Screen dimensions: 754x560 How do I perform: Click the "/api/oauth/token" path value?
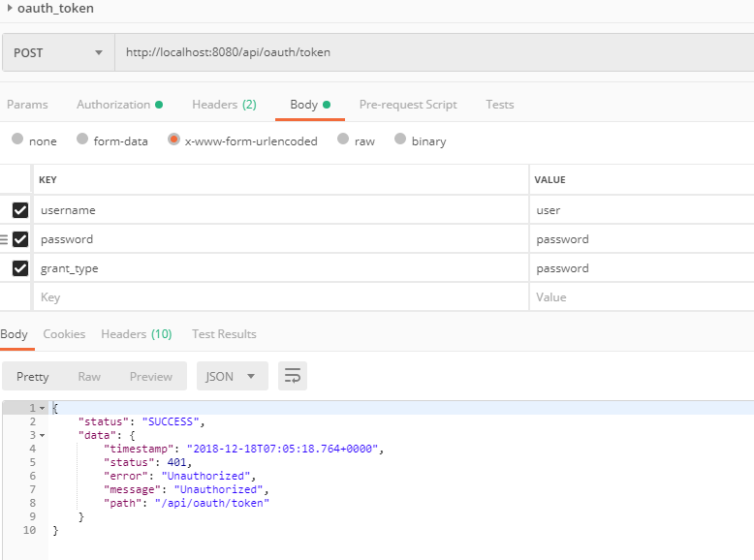tap(212, 503)
